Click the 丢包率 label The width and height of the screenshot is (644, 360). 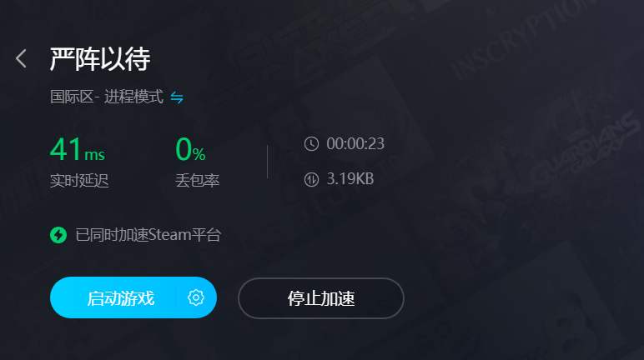[198, 181]
